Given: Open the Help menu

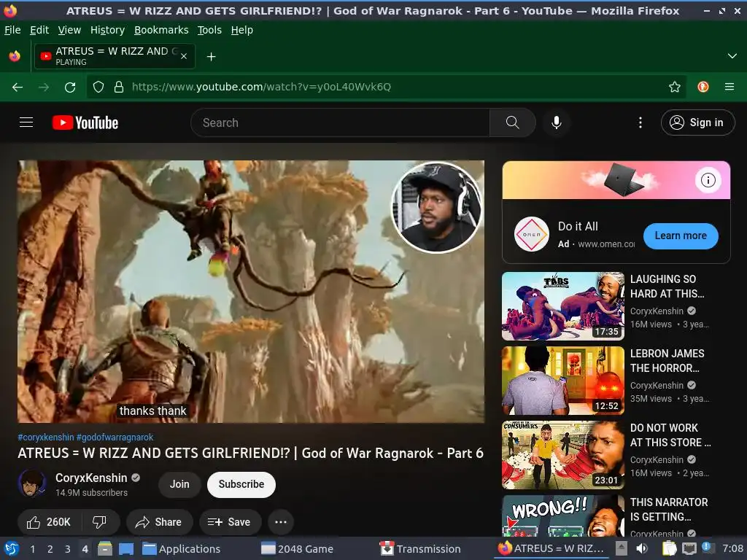Looking at the screenshot, I should [x=242, y=30].
